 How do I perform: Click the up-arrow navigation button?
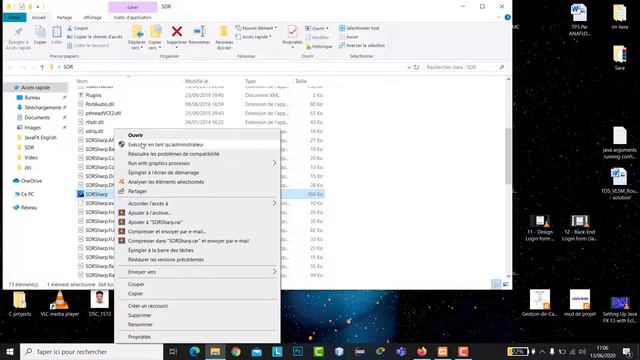click(42, 67)
